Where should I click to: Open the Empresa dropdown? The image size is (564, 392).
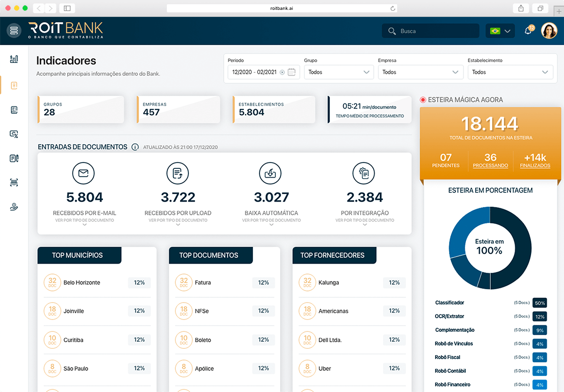click(420, 72)
